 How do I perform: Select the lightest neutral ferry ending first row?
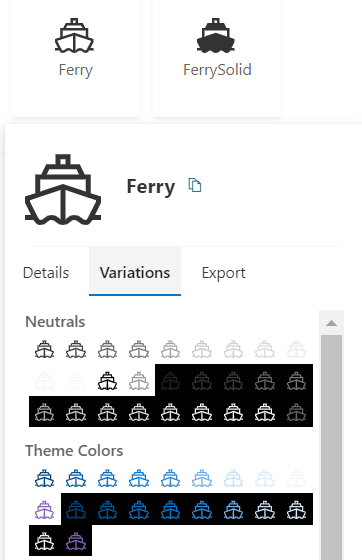click(x=296, y=349)
